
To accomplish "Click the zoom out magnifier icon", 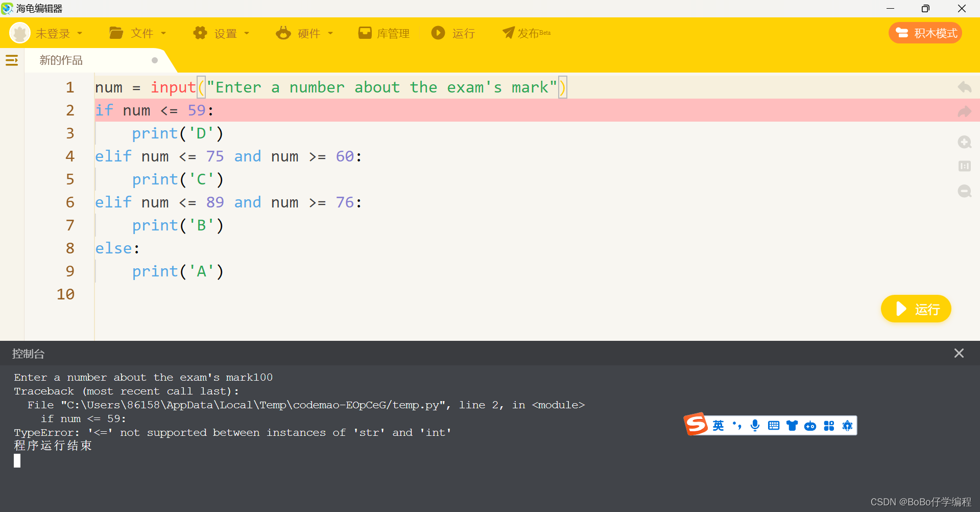I will coord(964,191).
